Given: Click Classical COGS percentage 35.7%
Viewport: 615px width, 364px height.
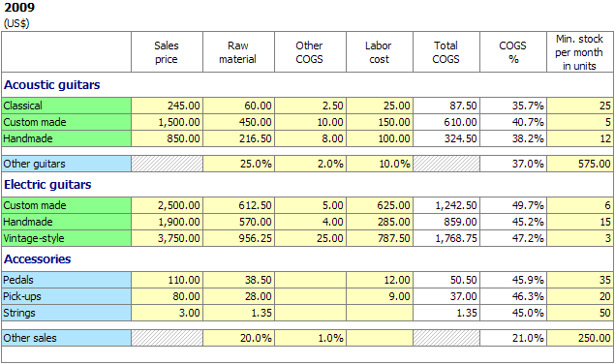Looking at the screenshot, I should pos(513,106).
